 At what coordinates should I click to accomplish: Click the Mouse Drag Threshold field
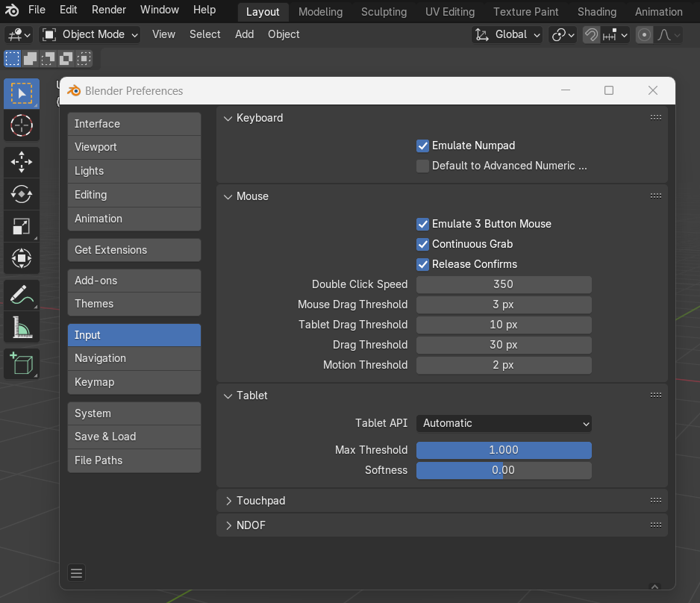click(x=504, y=304)
